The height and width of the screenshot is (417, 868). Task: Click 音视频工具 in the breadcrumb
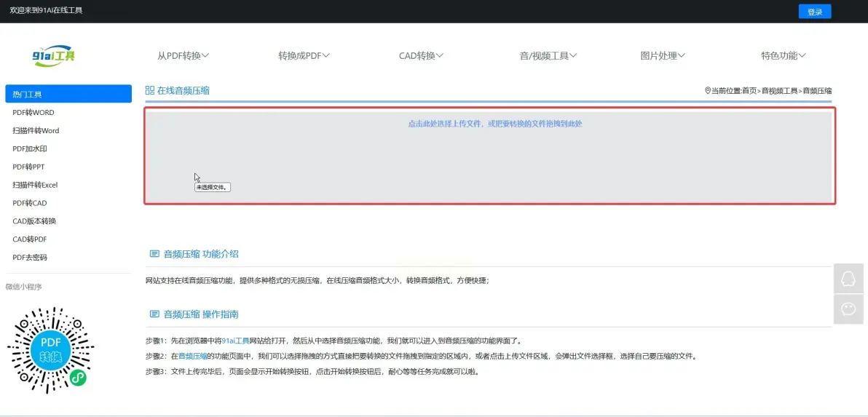779,91
